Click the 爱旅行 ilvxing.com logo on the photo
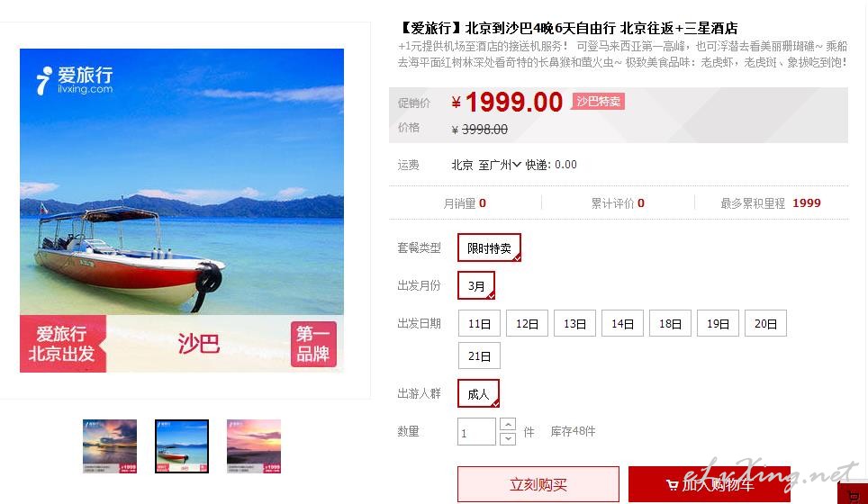Image resolution: width=868 pixels, height=504 pixels. pyautogui.click(x=75, y=80)
